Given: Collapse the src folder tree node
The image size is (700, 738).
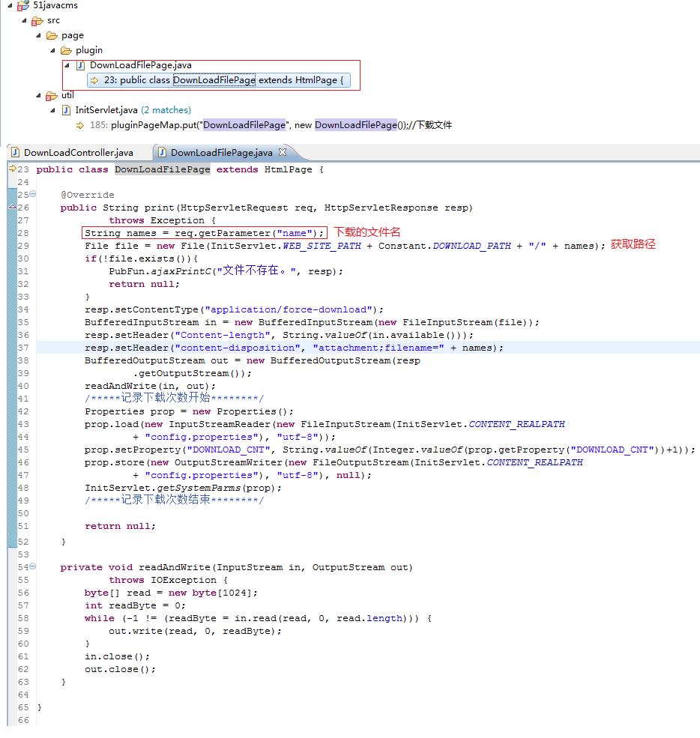Looking at the screenshot, I should pyautogui.click(x=25, y=21).
